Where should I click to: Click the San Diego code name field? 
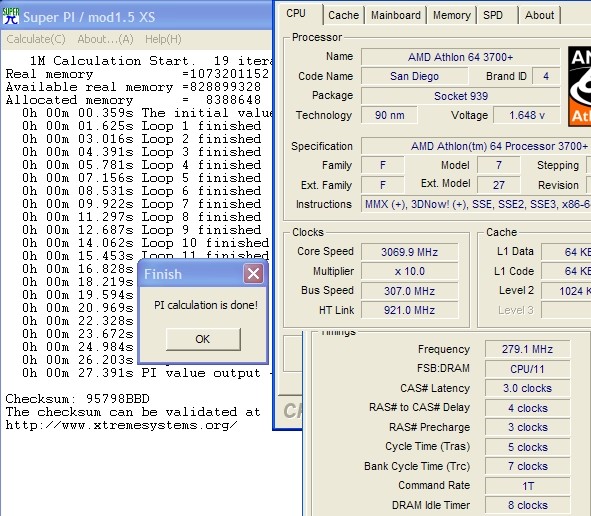(x=414, y=76)
